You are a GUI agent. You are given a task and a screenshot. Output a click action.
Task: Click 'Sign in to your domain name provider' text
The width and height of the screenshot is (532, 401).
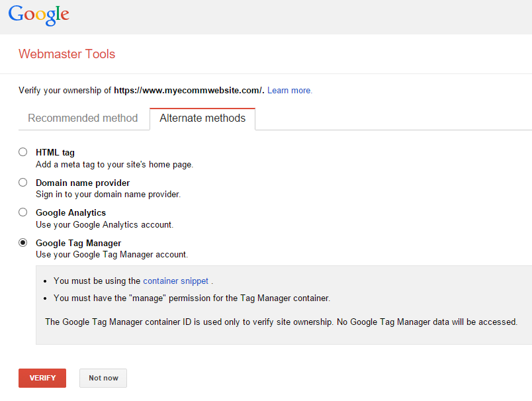click(108, 195)
